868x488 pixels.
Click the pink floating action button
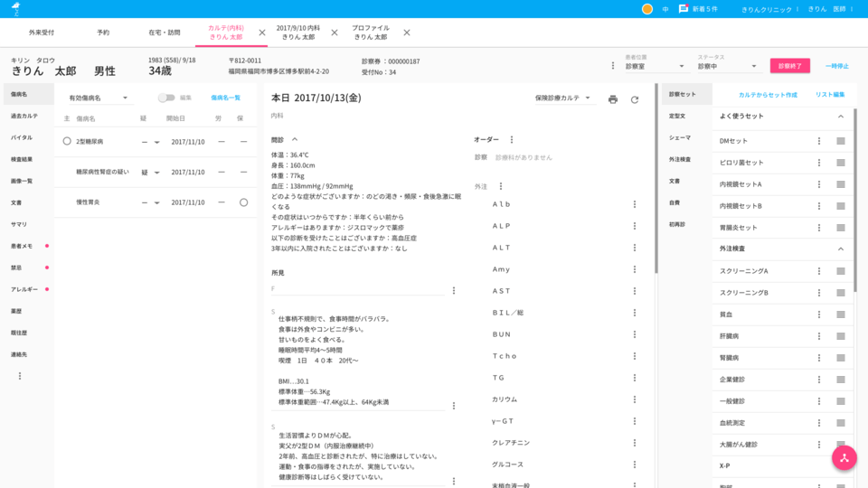click(x=844, y=457)
